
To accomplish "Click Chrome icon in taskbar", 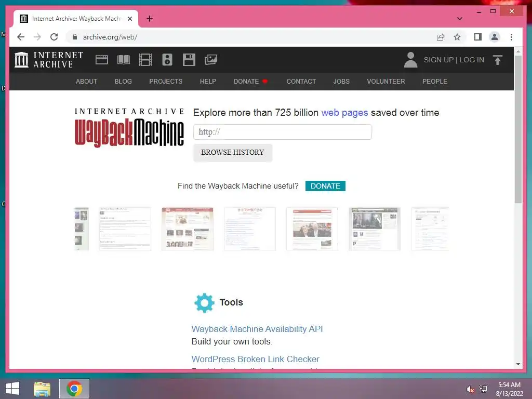I will 74,389.
